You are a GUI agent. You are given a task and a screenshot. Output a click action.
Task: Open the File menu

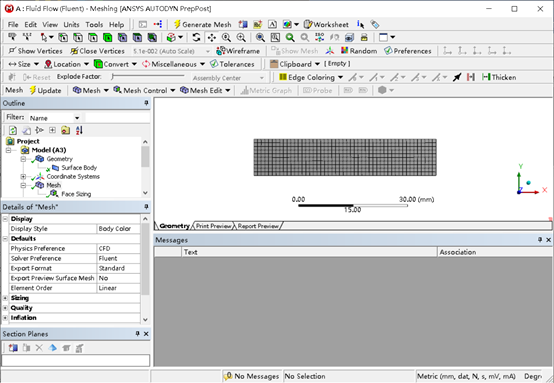[x=13, y=24]
